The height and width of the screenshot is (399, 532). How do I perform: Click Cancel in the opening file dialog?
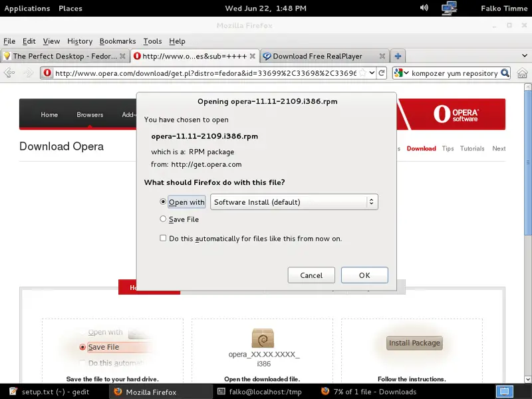pos(311,275)
